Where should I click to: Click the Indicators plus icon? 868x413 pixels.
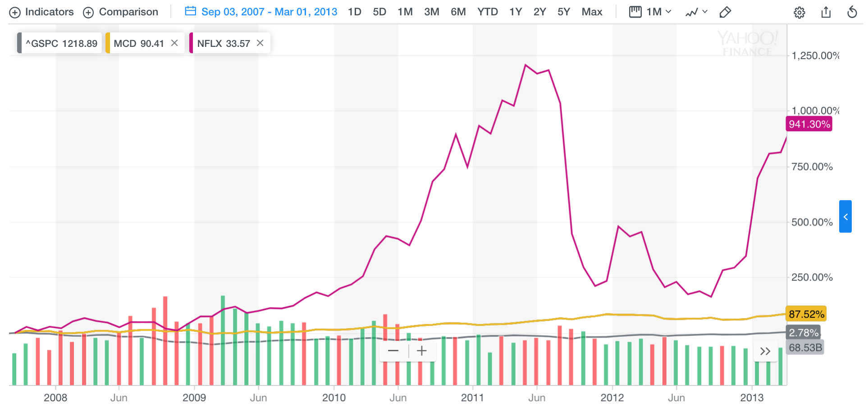[15, 13]
